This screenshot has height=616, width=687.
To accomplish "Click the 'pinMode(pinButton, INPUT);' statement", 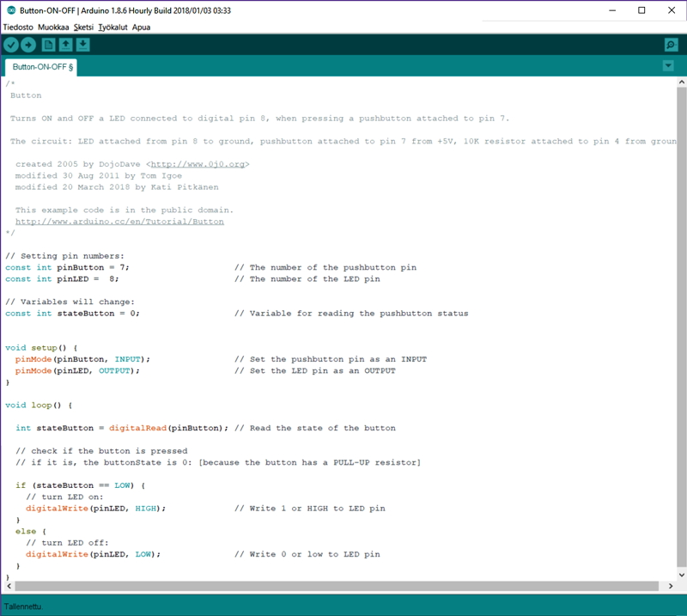I will click(x=82, y=359).
